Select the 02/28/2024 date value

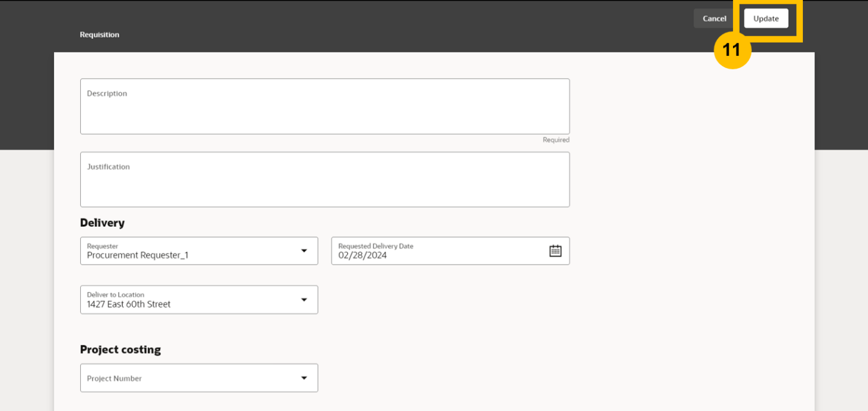pos(363,255)
